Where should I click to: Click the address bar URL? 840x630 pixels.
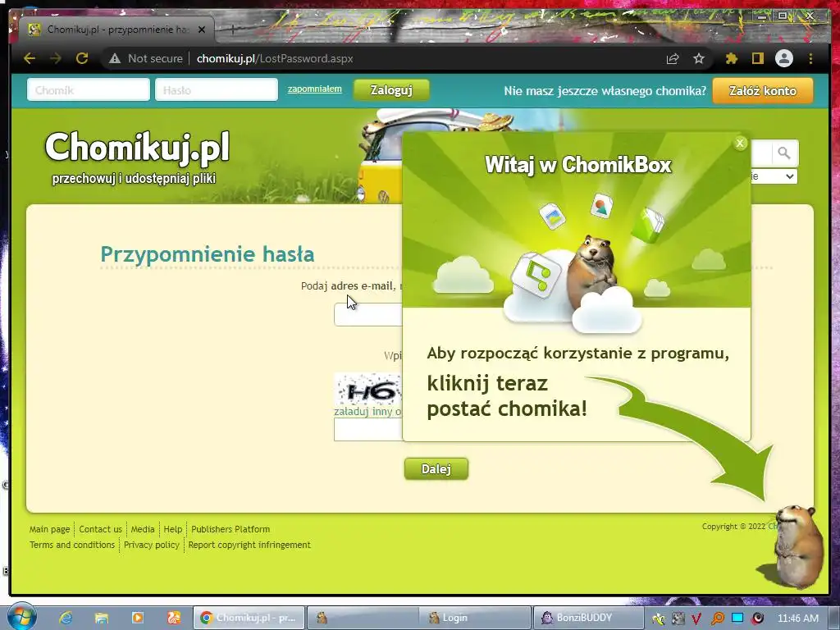pyautogui.click(x=275, y=58)
